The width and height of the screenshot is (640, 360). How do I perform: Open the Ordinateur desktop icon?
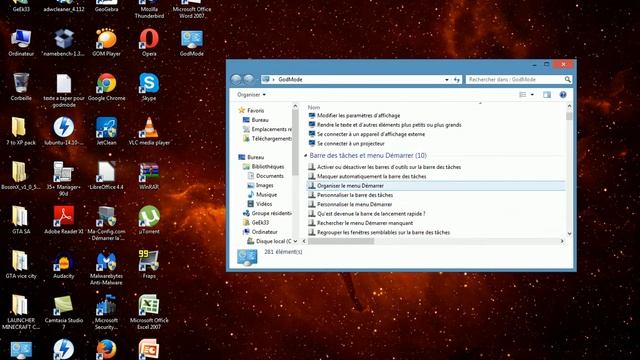click(21, 42)
